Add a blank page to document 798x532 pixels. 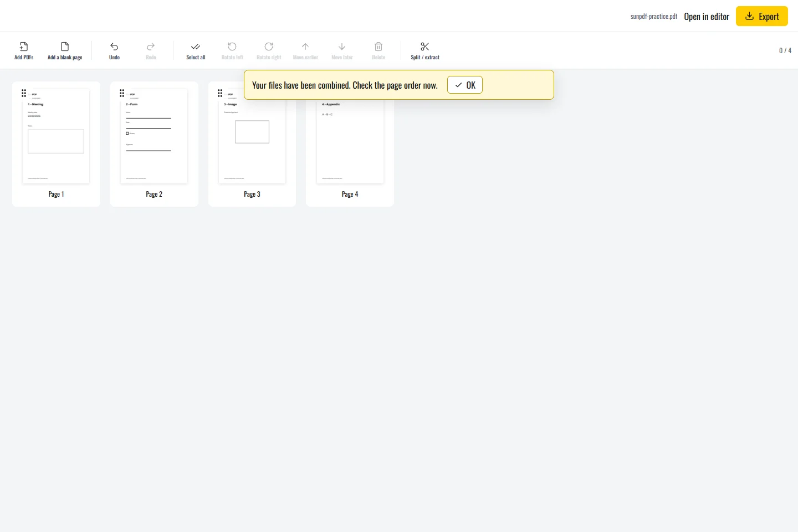point(65,50)
